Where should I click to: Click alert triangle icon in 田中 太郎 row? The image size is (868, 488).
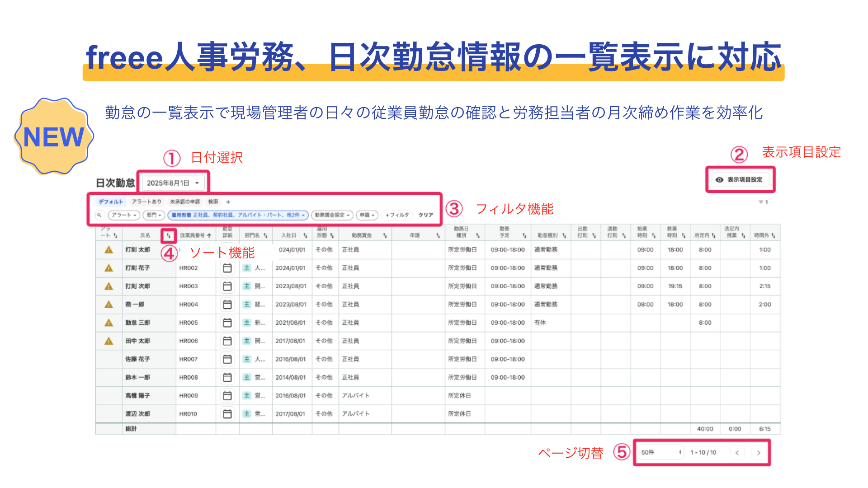pos(108,341)
